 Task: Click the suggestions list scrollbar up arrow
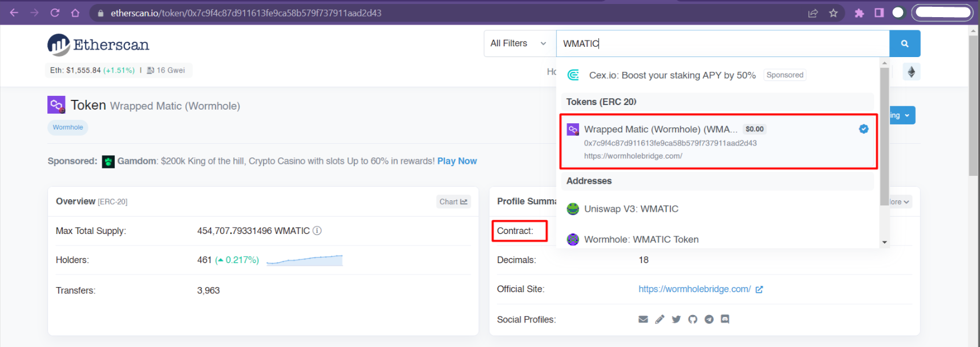click(x=884, y=63)
